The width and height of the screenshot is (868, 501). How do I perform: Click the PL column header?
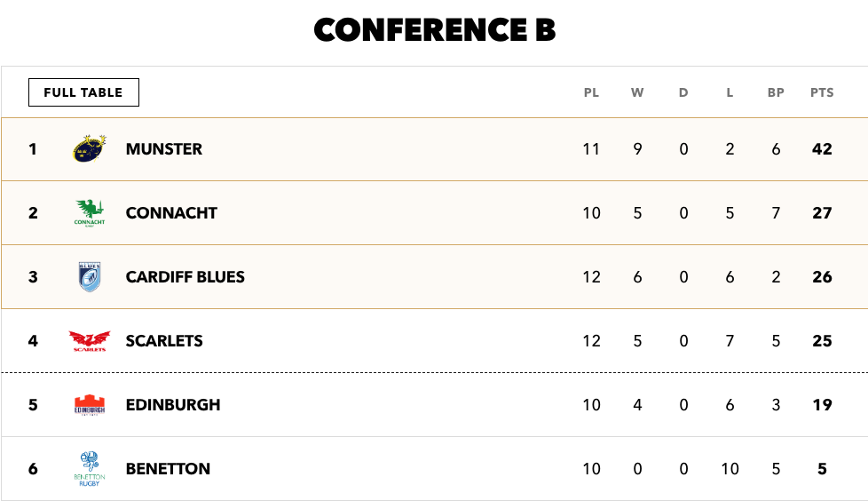[591, 92]
